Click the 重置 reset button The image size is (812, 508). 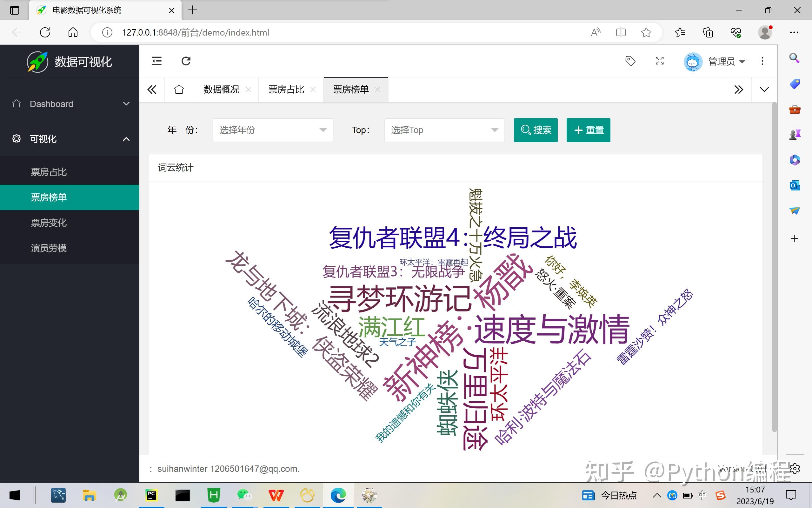coord(588,130)
